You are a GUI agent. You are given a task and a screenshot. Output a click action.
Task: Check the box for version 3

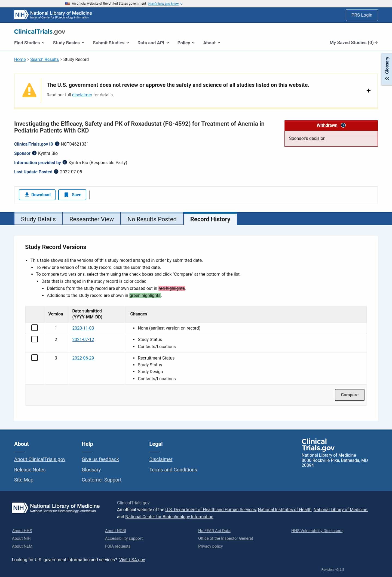click(35, 358)
